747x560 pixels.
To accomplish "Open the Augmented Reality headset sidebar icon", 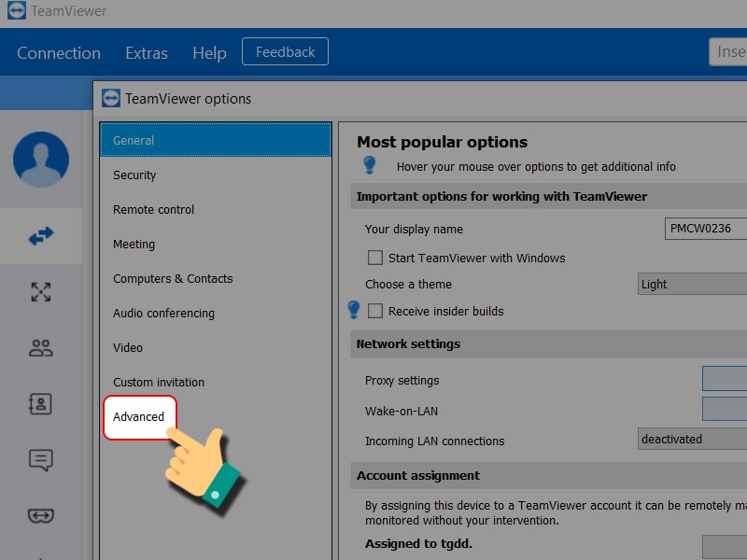I will [x=41, y=515].
